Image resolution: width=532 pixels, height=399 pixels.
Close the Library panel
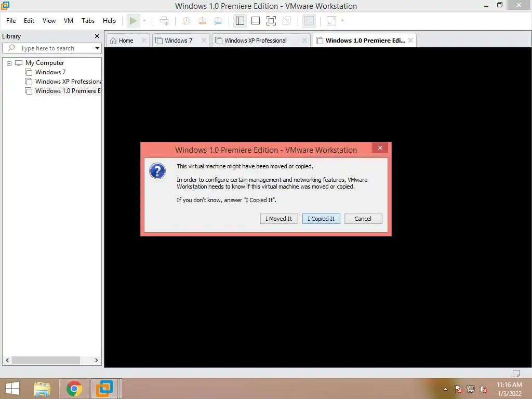pos(97,36)
